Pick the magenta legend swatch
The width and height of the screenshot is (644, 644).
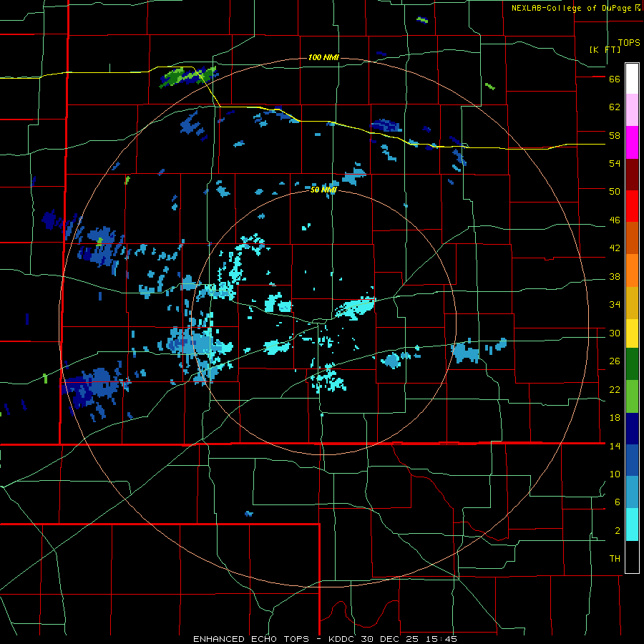pos(632,142)
